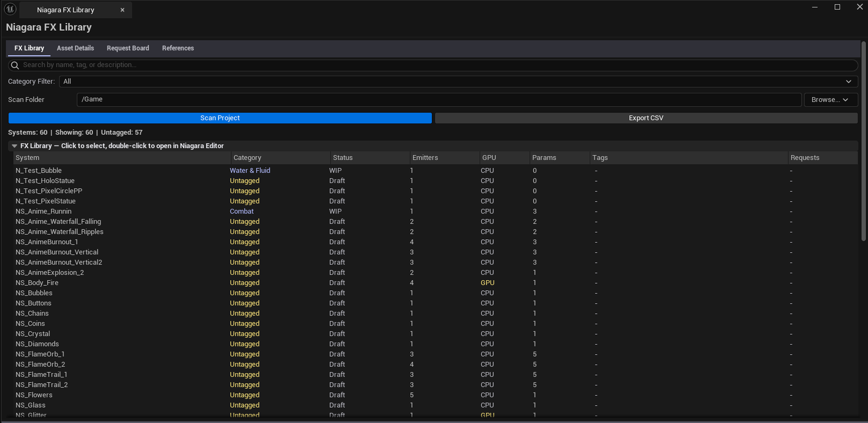Sort by the Requests column header
This screenshot has width=868, height=423.
coord(823,158)
